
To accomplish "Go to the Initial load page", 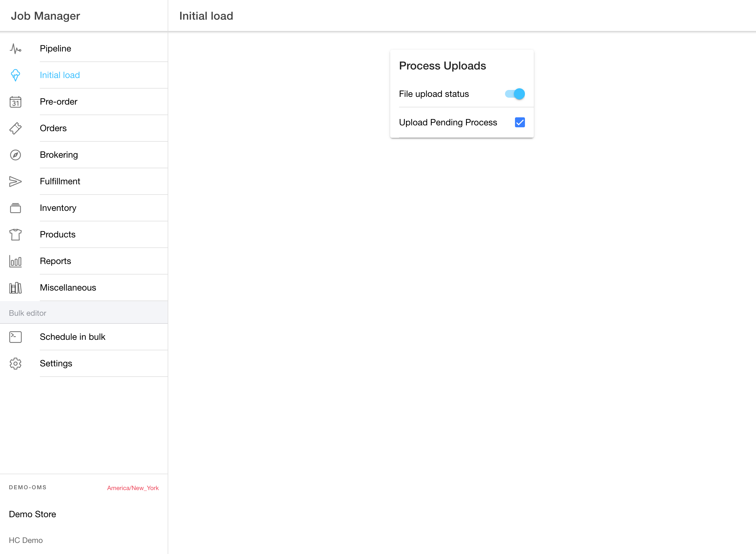I will [60, 75].
